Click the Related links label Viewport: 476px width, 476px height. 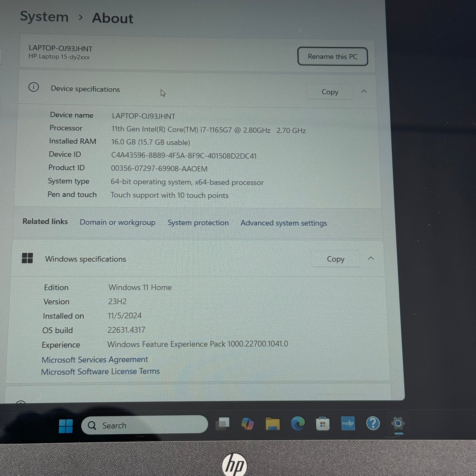point(45,221)
